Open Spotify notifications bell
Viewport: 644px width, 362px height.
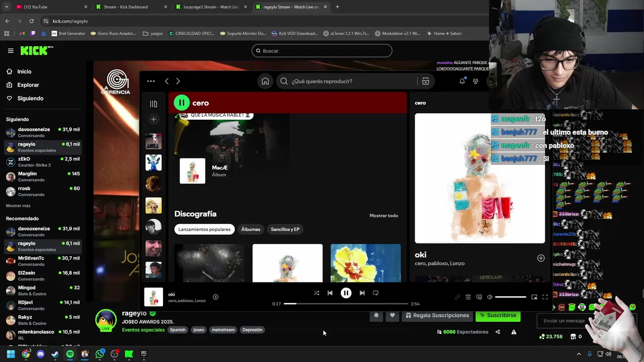[462, 81]
